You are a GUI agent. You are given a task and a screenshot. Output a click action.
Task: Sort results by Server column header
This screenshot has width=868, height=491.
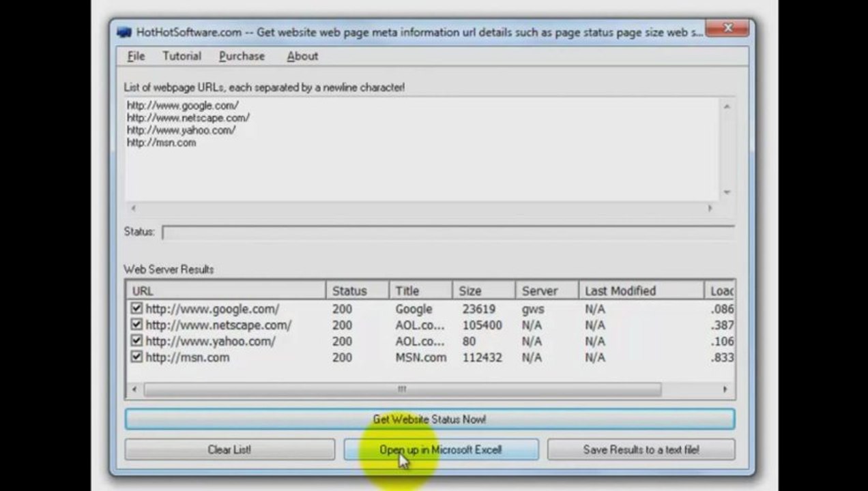(547, 291)
